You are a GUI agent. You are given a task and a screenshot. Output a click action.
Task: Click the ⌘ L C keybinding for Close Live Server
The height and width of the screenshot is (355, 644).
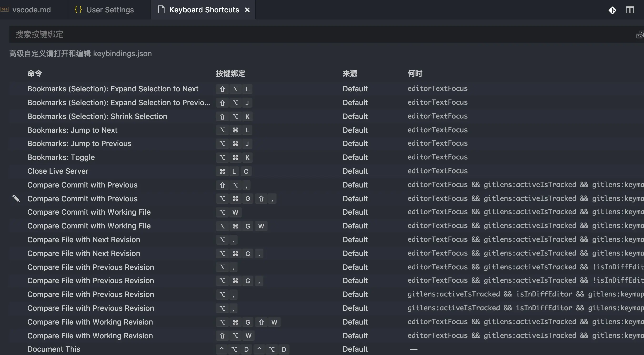click(234, 171)
